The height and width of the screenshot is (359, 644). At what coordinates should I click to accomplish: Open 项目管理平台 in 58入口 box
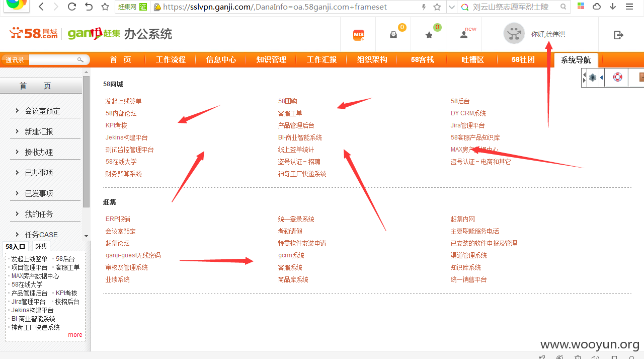tap(29, 267)
